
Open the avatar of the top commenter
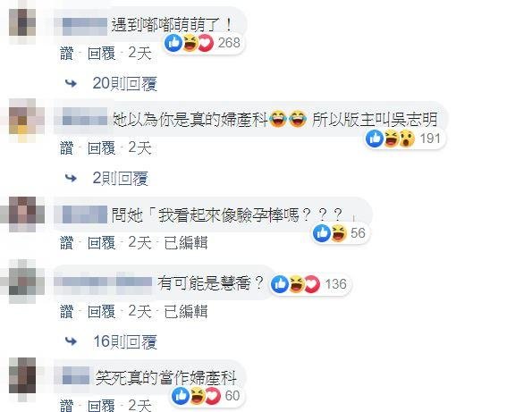coord(22,22)
